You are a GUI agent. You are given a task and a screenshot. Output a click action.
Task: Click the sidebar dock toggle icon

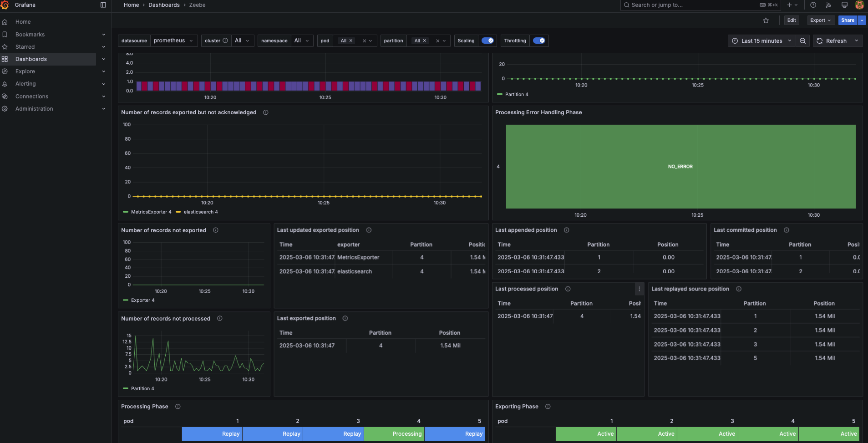coord(103,5)
